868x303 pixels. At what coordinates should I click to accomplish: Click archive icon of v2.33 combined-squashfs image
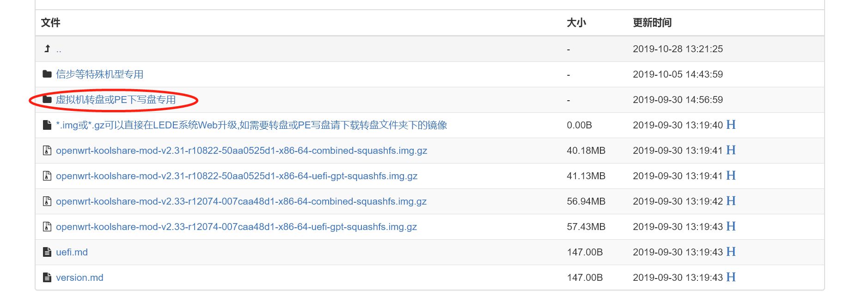[47, 201]
